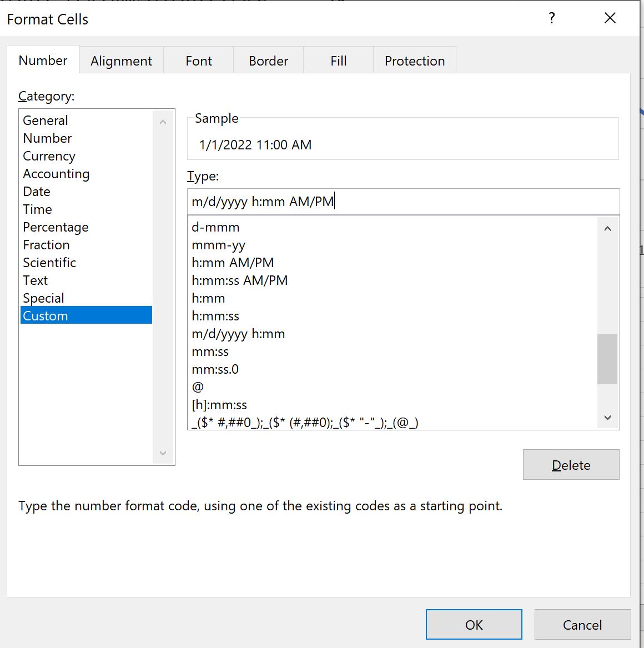Close the Format Cells dialog
This screenshot has width=644, height=648.
point(610,18)
